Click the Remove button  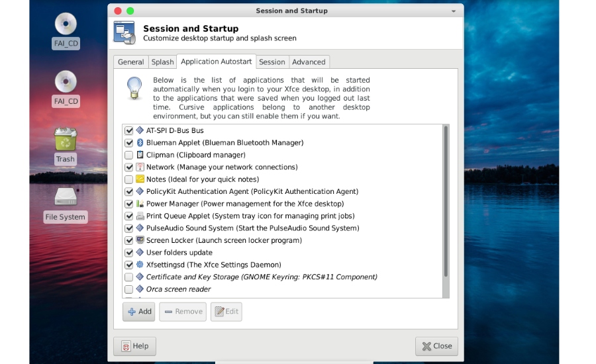183,312
